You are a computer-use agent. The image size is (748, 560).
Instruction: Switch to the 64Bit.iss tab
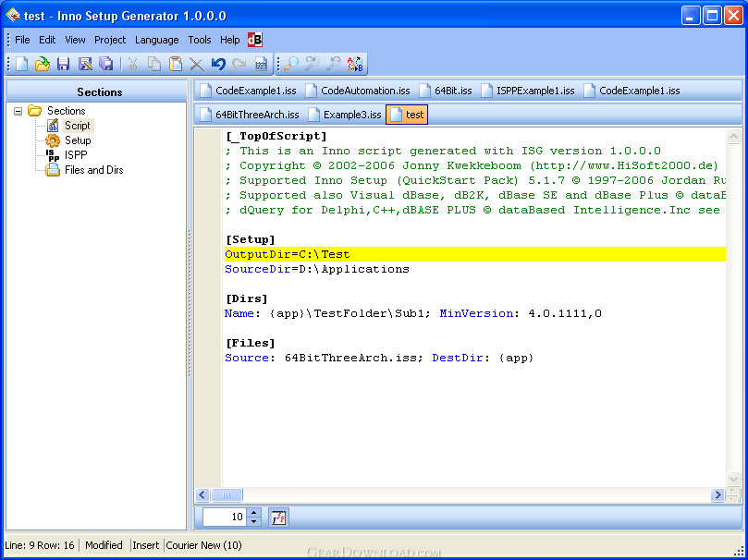pos(446,91)
